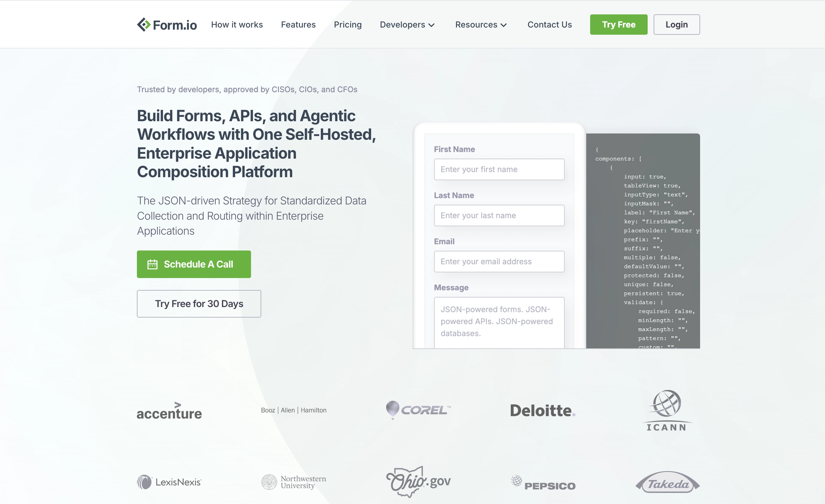
Task: Click the 'label: "First Name"' code line
Action: click(659, 212)
